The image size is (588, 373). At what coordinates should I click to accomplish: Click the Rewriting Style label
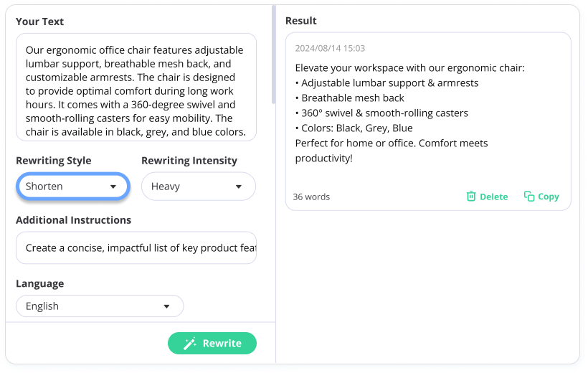point(54,161)
